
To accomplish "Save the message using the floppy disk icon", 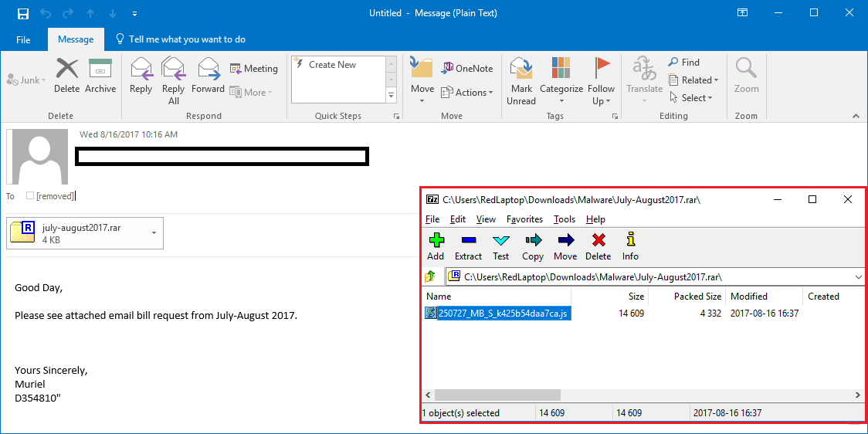I will pos(22,13).
